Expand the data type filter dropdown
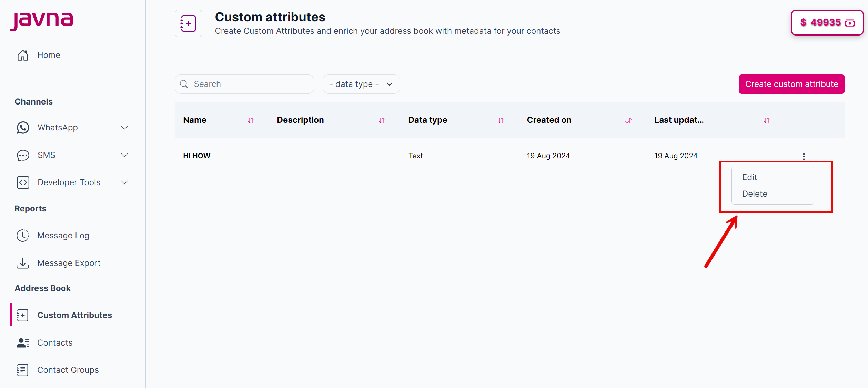This screenshot has width=868, height=388. (x=361, y=84)
